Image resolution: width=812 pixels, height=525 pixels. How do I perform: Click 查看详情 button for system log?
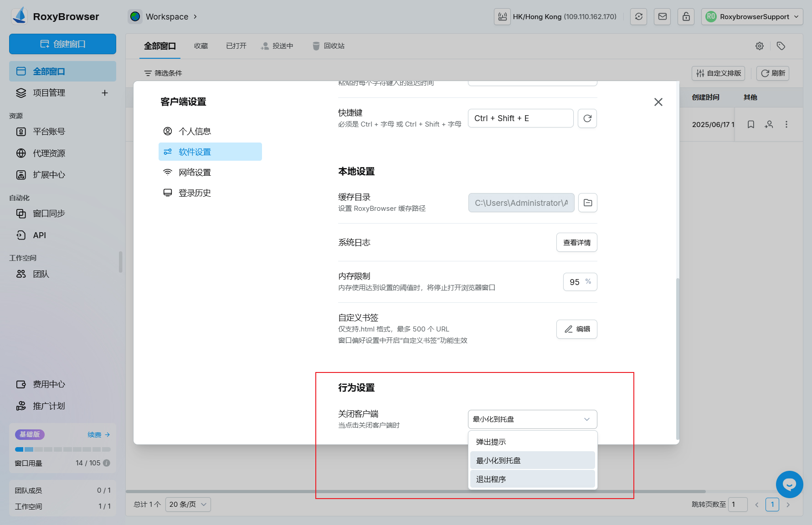coord(576,242)
